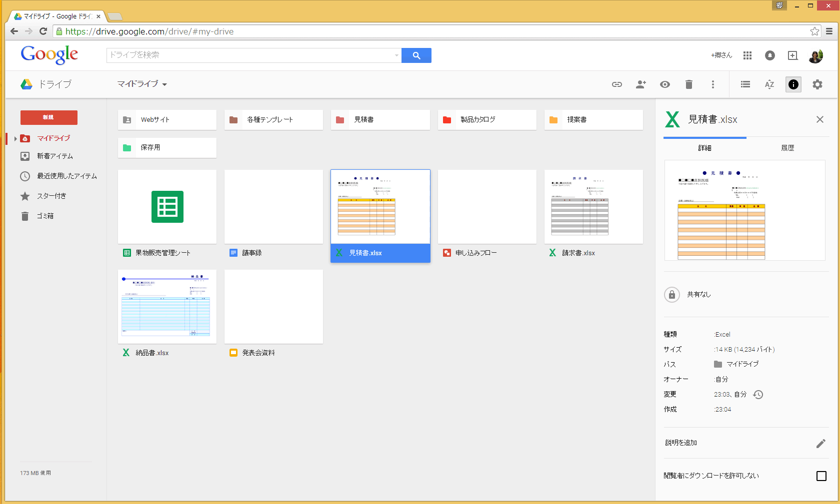
Task: Switch to list view layout
Action: point(745,84)
